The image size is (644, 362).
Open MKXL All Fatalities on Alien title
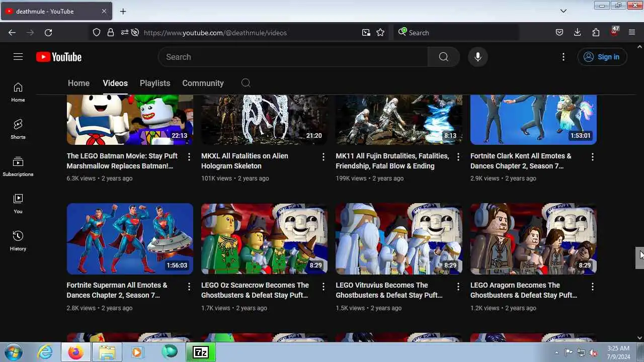(245, 161)
